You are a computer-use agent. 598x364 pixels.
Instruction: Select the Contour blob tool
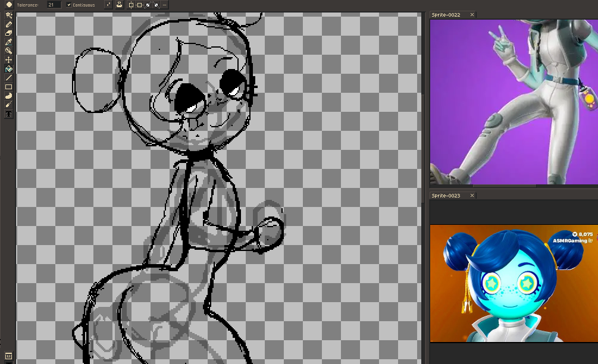[8, 96]
